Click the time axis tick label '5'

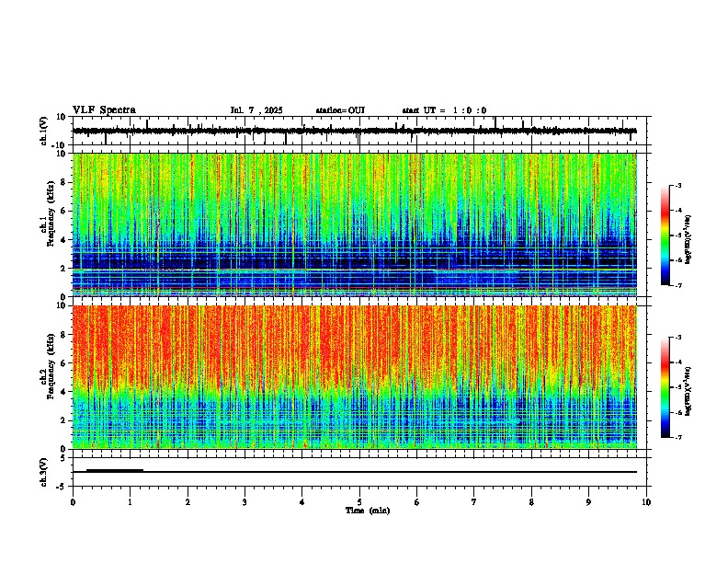[x=359, y=501]
